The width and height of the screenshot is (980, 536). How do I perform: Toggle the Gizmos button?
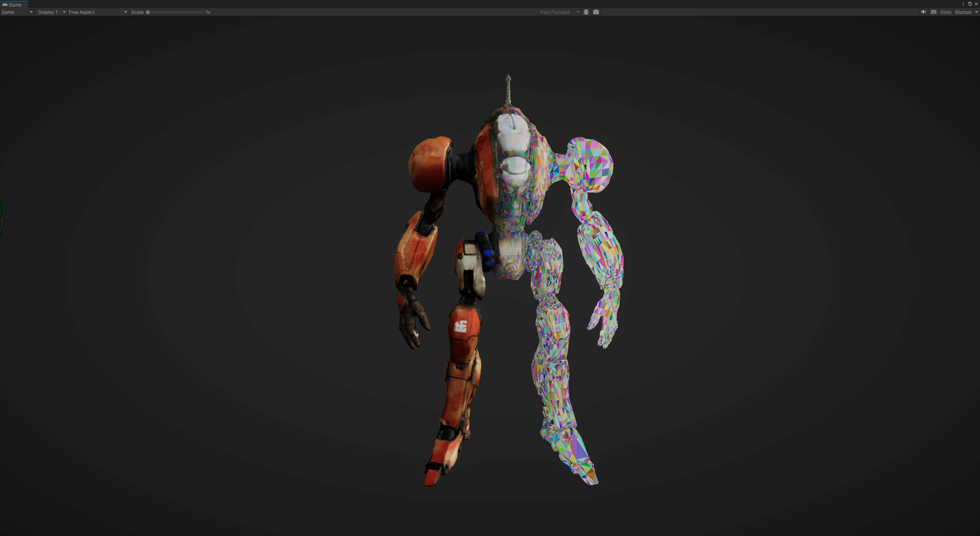tap(962, 12)
